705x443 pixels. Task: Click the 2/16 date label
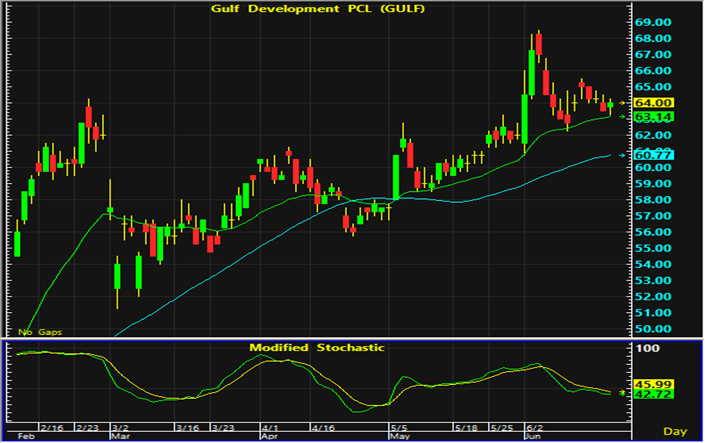(52, 428)
